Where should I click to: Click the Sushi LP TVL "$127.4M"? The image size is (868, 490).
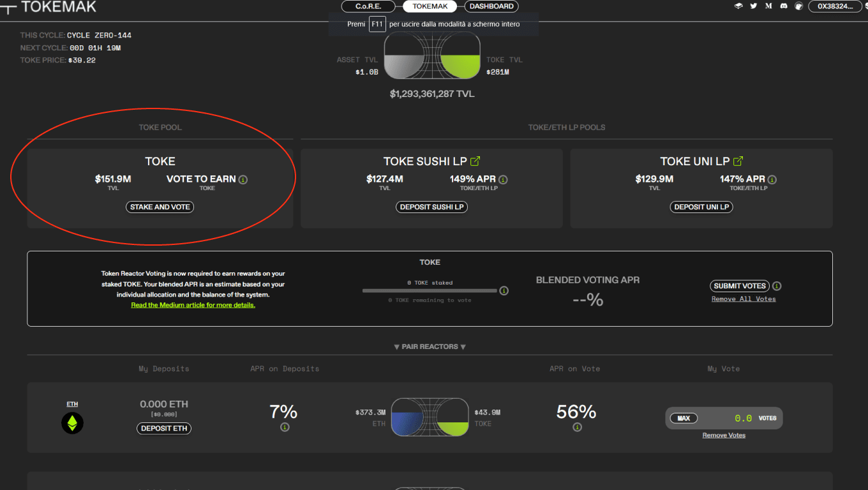point(385,179)
